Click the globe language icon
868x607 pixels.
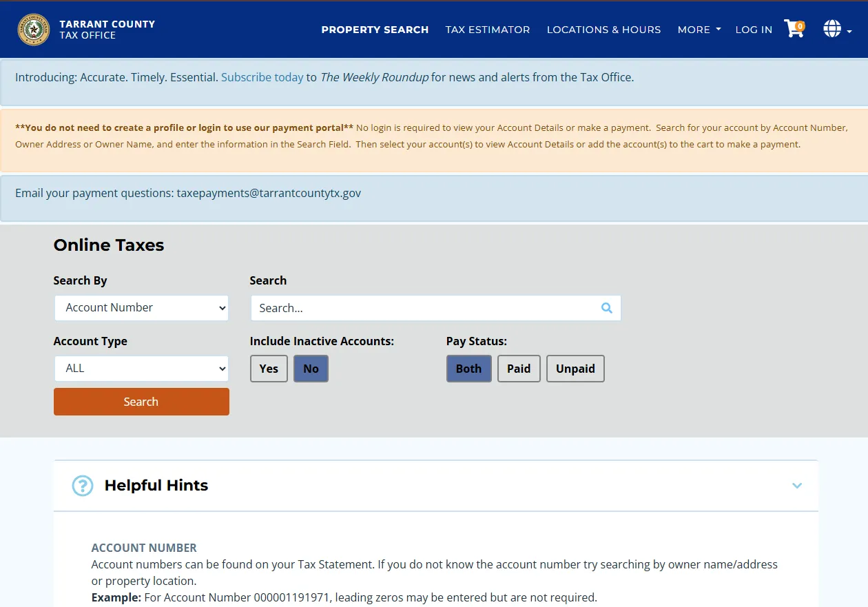tap(832, 29)
